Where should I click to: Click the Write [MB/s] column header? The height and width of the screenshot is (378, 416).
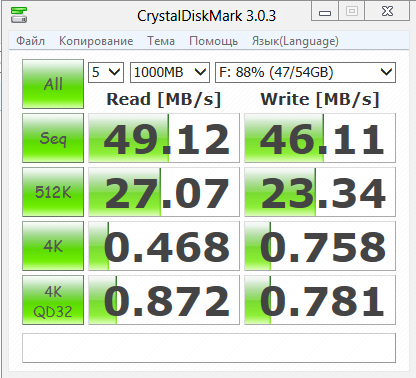coord(320,99)
